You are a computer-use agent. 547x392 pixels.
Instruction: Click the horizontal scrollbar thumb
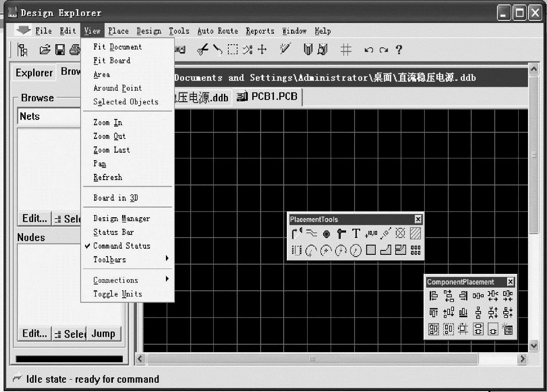coord(312,359)
